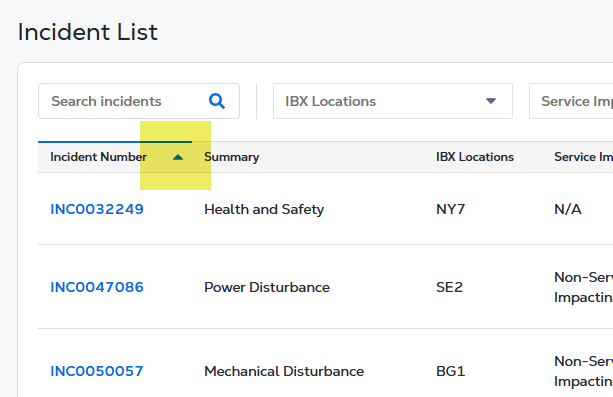Click the BG1 location cell
The width and height of the screenshot is (613, 397).
pos(450,371)
